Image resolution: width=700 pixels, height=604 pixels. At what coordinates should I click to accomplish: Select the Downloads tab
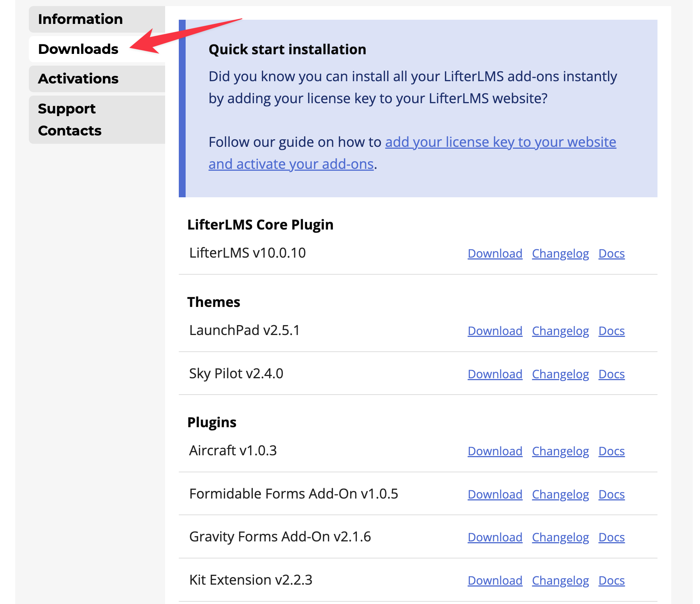point(97,49)
